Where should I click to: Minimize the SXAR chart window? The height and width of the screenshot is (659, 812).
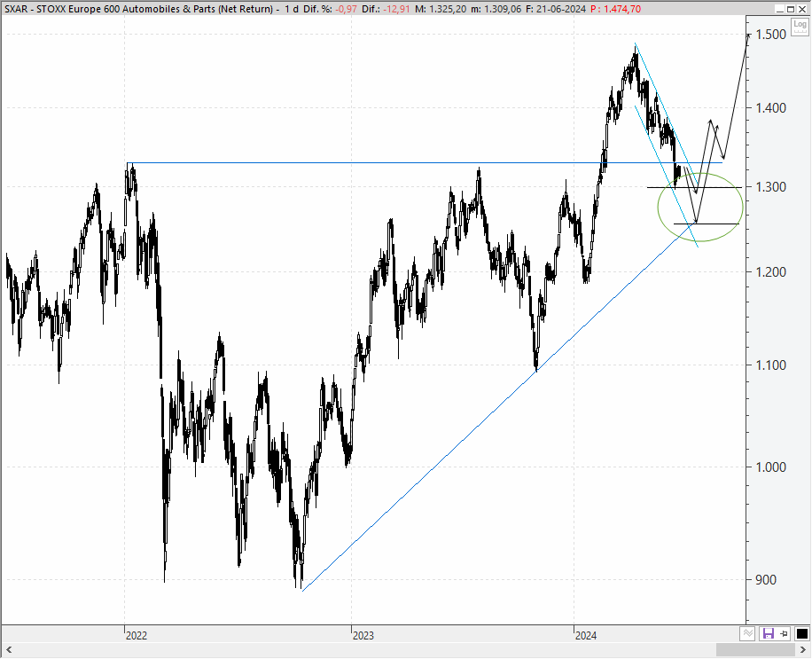780,9
